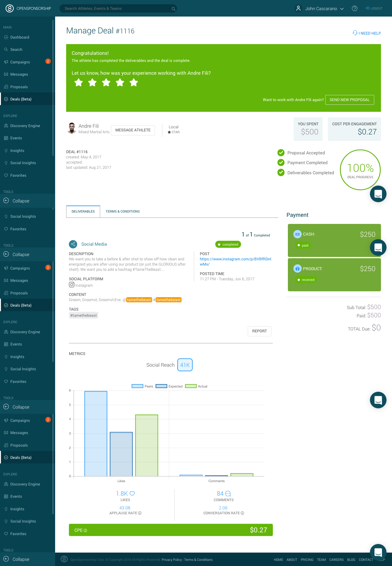Image resolution: width=392 pixels, height=566 pixels.
Task: Click the heart icon next to 1.8K
Action: coord(132,493)
